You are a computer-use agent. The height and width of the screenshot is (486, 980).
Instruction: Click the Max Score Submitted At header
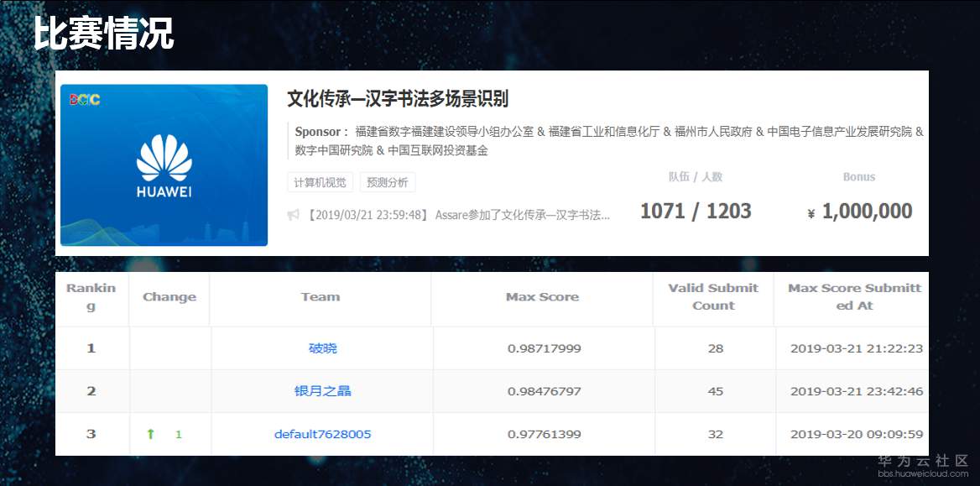coord(854,297)
